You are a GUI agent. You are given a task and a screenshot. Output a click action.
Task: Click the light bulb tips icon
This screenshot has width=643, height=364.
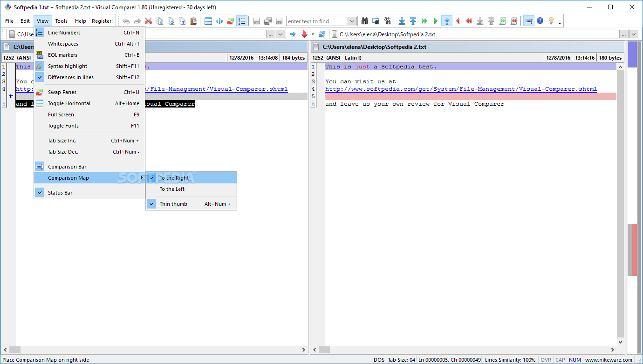[x=551, y=21]
